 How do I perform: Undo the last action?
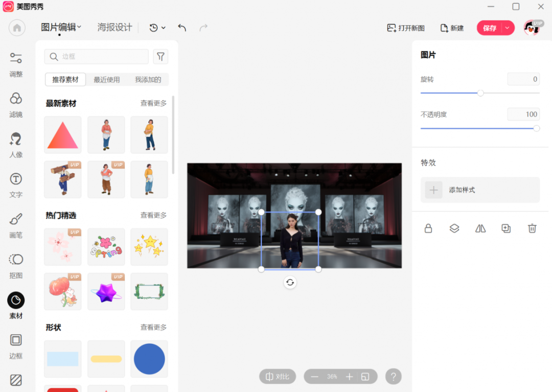(181, 28)
